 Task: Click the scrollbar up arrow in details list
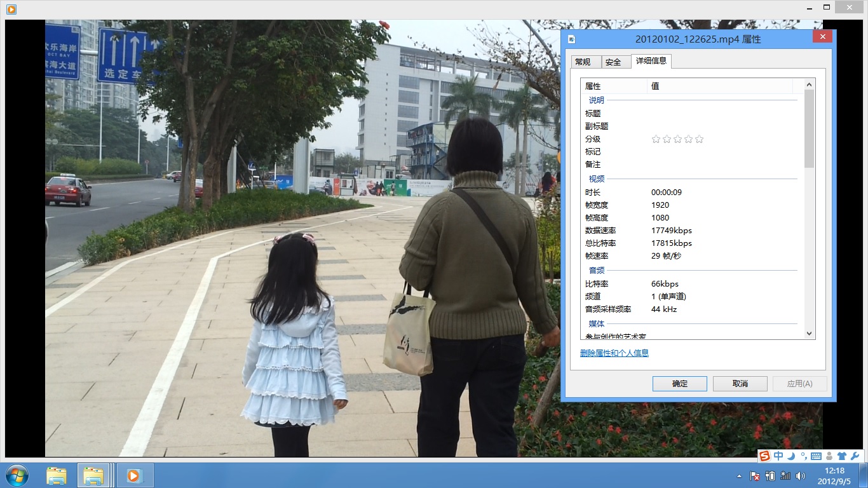point(809,85)
